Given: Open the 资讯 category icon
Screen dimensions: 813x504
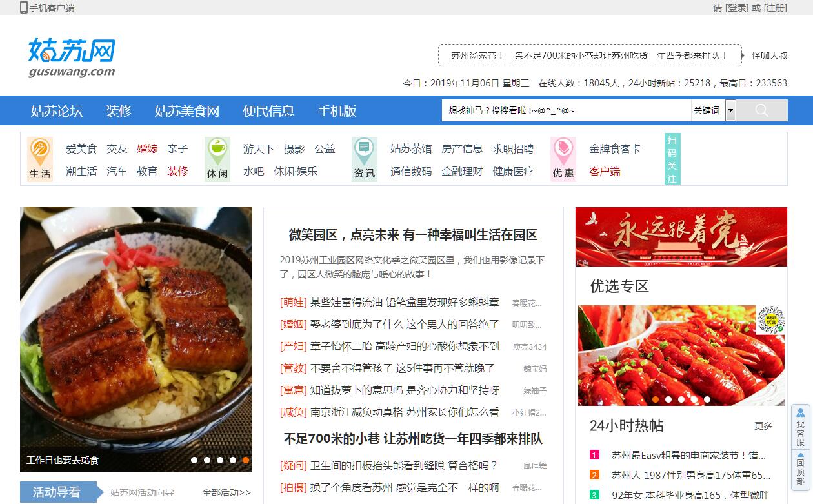Looking at the screenshot, I should pos(365,159).
